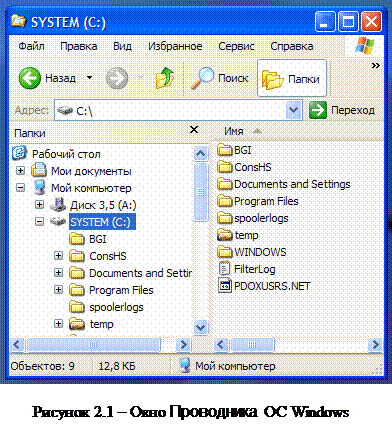Select FilterLog text file icon
Image resolution: width=392 pixels, height=446 pixels.
(224, 269)
